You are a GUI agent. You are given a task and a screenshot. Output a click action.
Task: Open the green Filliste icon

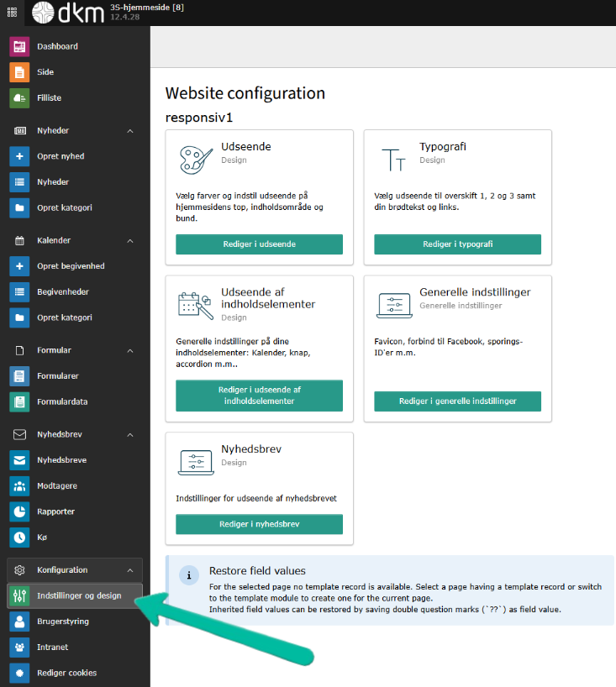click(x=19, y=98)
